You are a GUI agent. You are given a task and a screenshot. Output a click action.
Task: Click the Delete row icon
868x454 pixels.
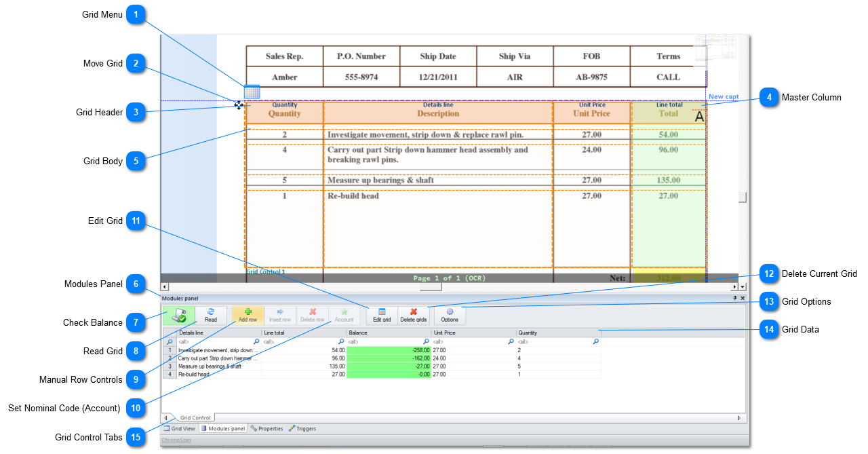tap(312, 315)
